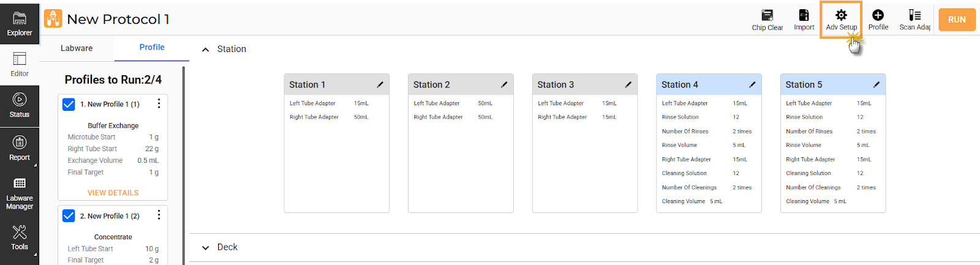Edit Station 1 with the pencil icon
The image size is (980, 265).
380,84
